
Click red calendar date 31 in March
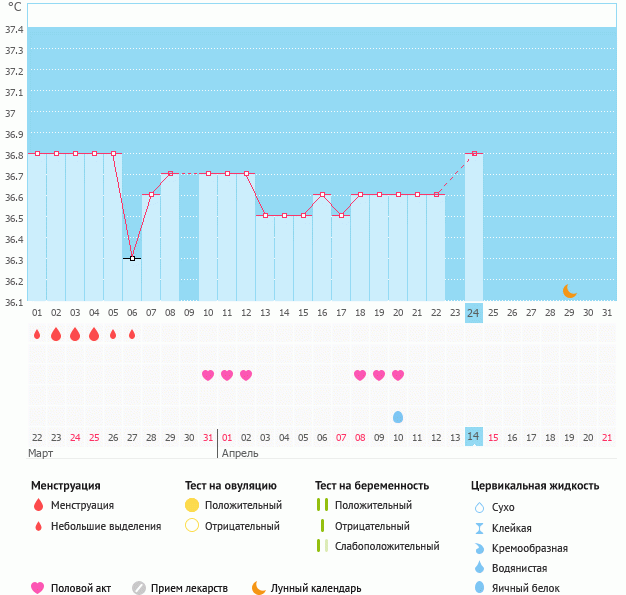tap(208, 437)
